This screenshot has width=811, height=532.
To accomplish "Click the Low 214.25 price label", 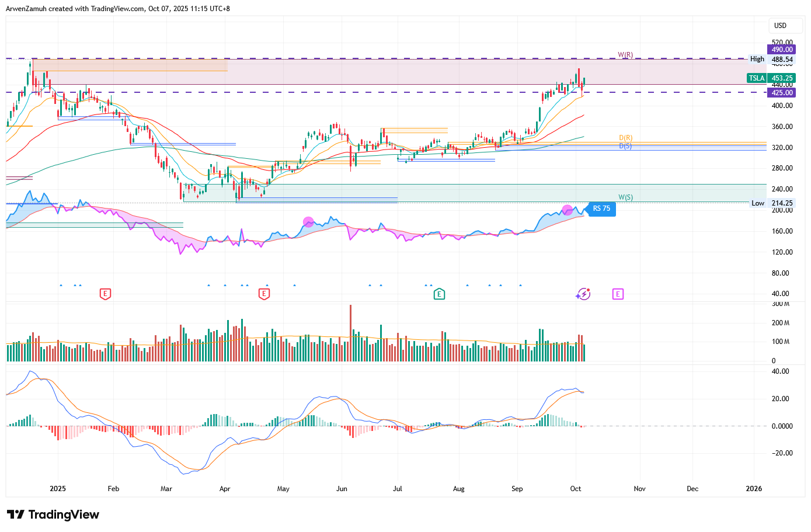I will 771,203.
